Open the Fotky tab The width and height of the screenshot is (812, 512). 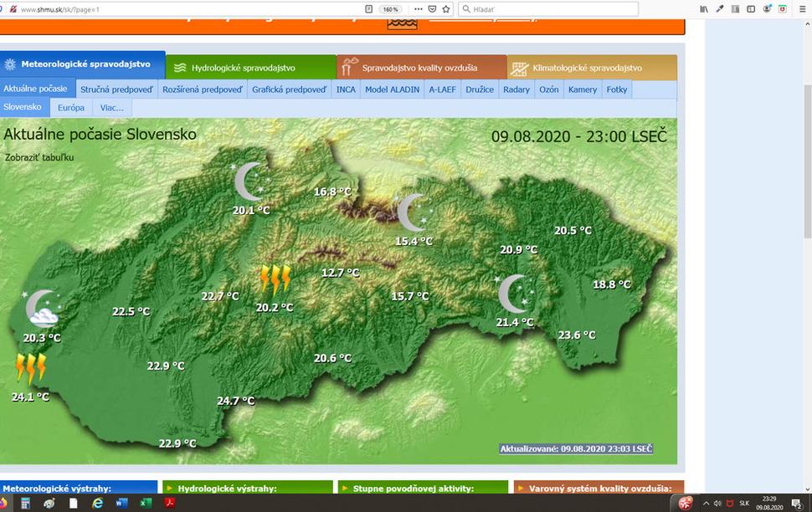click(x=617, y=90)
